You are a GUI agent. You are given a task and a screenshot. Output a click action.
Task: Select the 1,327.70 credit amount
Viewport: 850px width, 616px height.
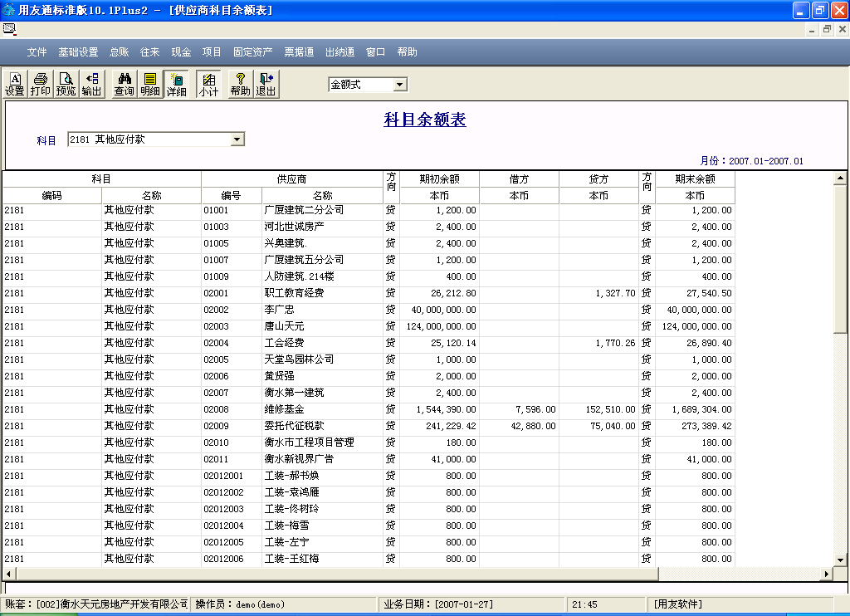coord(599,293)
